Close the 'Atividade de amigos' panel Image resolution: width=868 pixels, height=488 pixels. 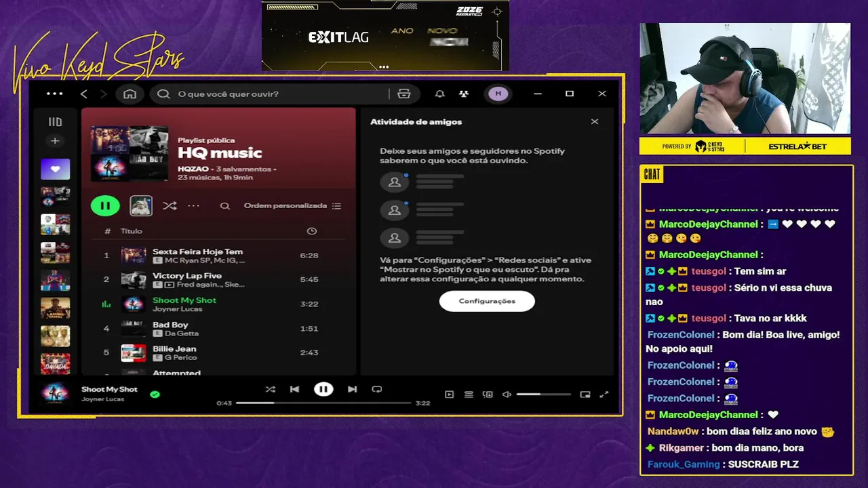595,121
